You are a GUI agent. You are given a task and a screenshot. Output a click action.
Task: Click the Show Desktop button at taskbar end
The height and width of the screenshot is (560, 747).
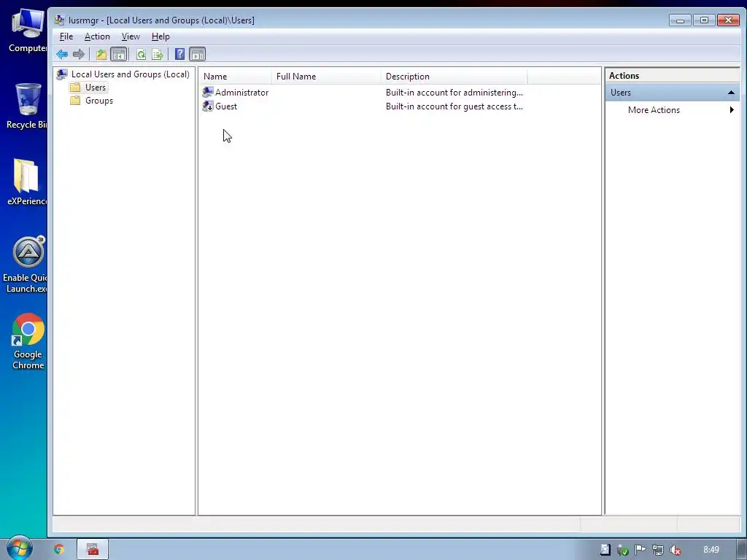point(742,550)
